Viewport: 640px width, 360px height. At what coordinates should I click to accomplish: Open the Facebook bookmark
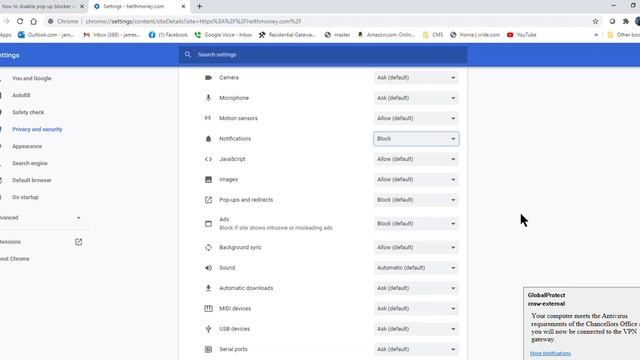point(168,35)
